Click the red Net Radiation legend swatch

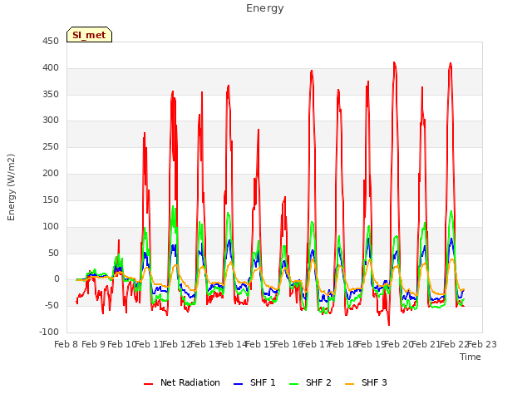coord(148,384)
